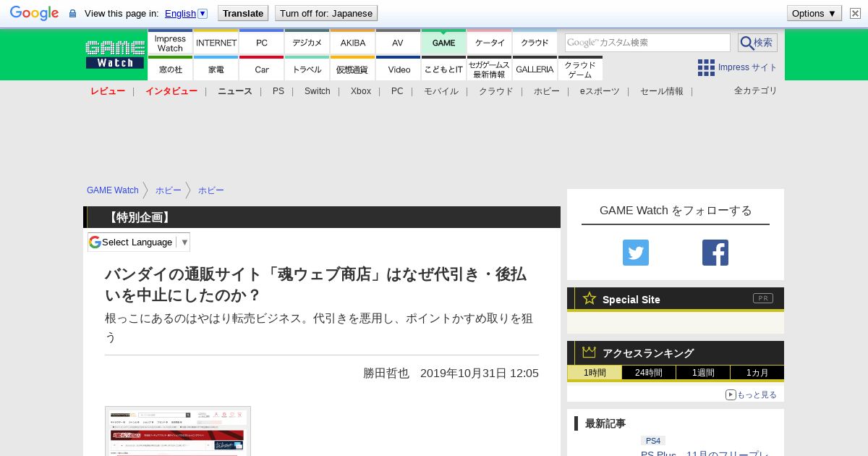This screenshot has width=868, height=456.
Task: Open the 仮想通貨 tab
Action: (353, 69)
